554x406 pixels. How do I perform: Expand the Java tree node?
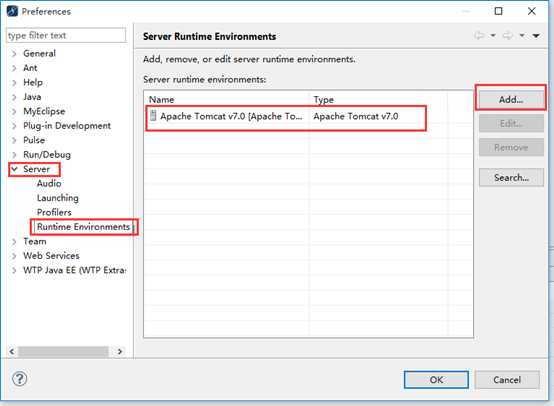coord(14,97)
